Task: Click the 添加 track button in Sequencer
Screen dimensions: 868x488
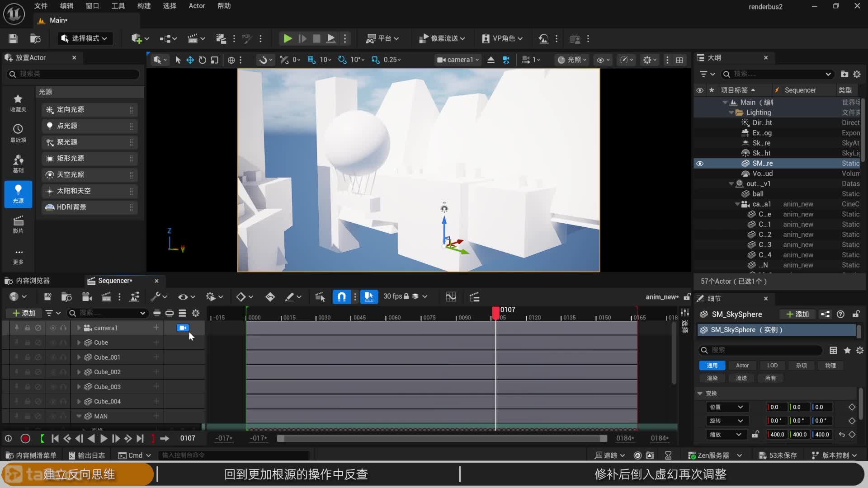Action: click(x=24, y=313)
